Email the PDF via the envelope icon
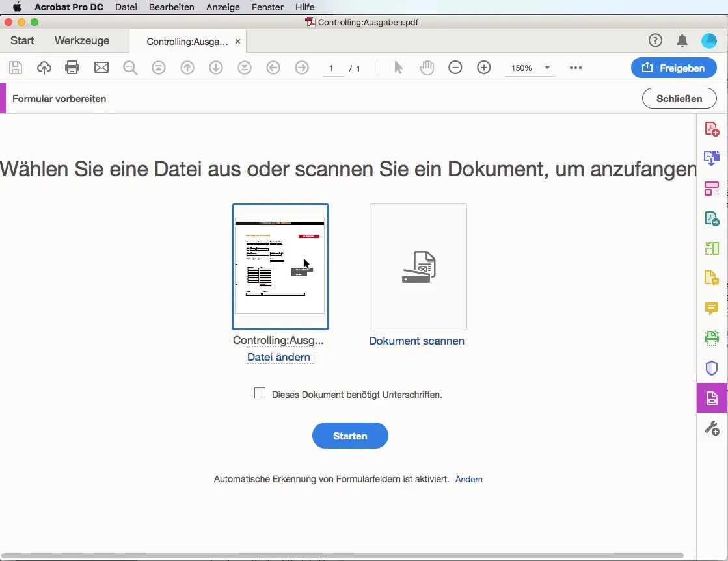Viewport: 728px width, 561px height. (x=101, y=68)
